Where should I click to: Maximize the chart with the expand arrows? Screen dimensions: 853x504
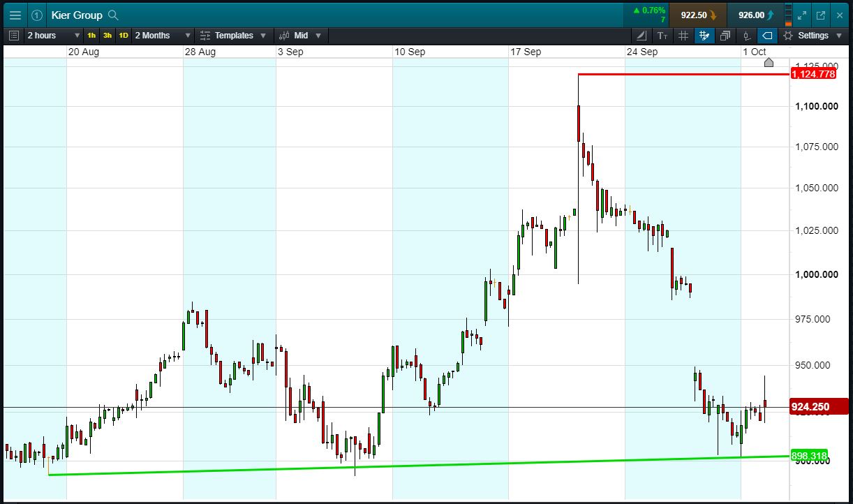(x=802, y=15)
